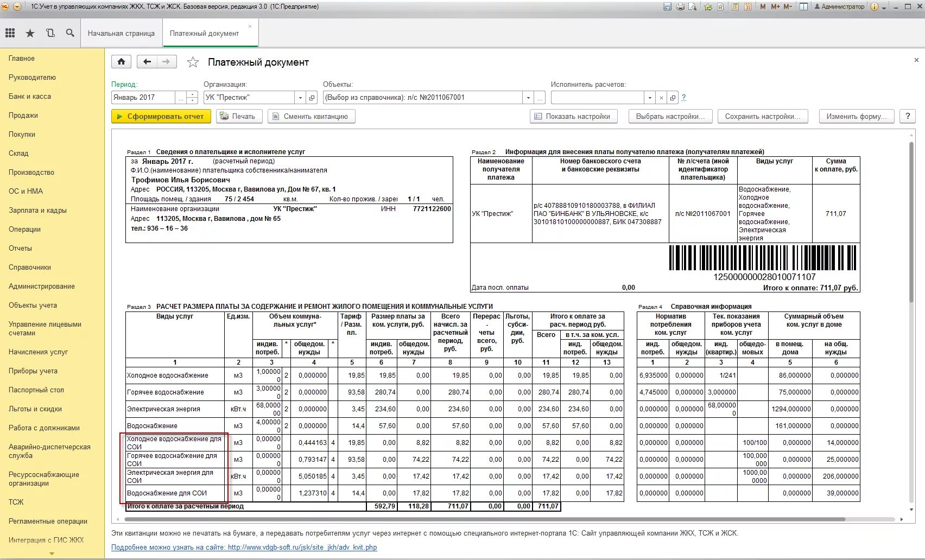The image size is (925, 560).
Task: Expand the Объекты dropdown arrow
Action: click(x=528, y=98)
